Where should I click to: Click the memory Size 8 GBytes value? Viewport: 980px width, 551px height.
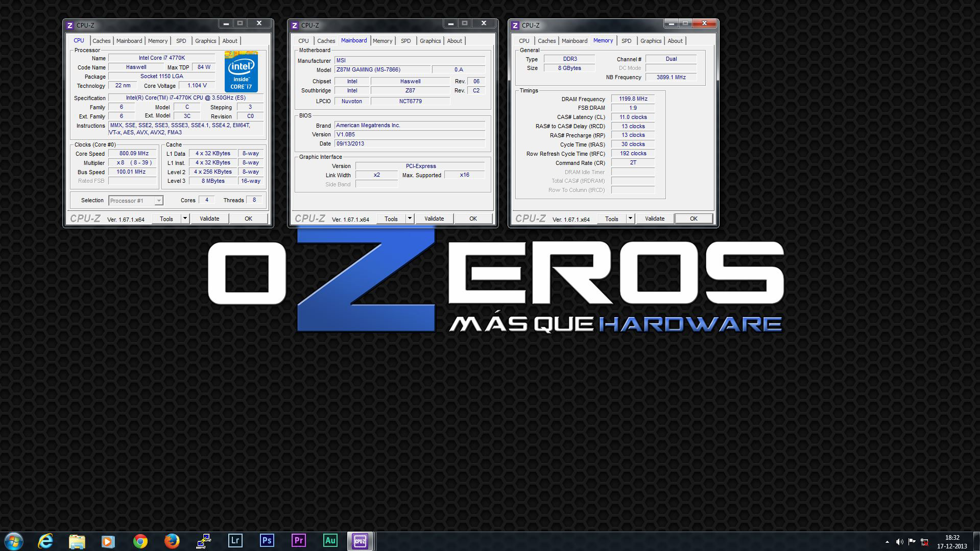(x=569, y=68)
